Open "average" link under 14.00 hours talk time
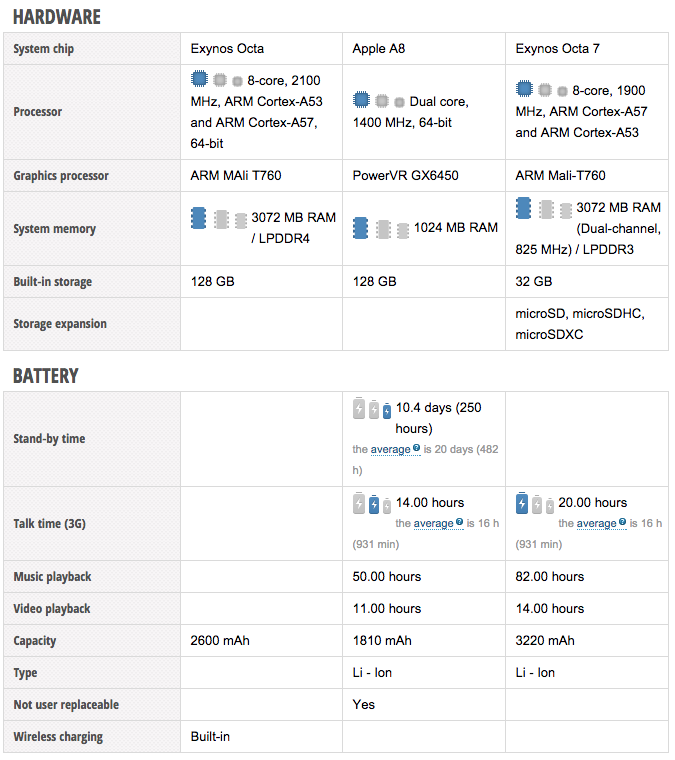This screenshot has height=760, width=675. [x=433, y=524]
